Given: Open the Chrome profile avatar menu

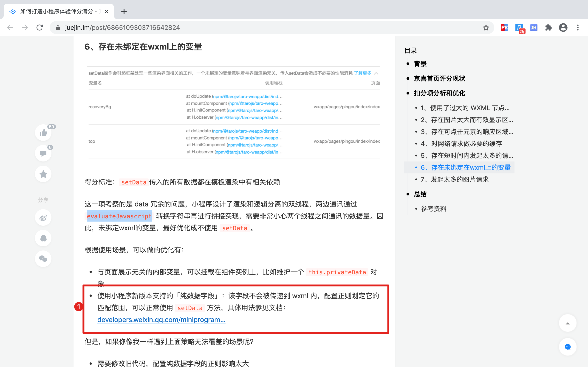Looking at the screenshot, I should [x=563, y=28].
